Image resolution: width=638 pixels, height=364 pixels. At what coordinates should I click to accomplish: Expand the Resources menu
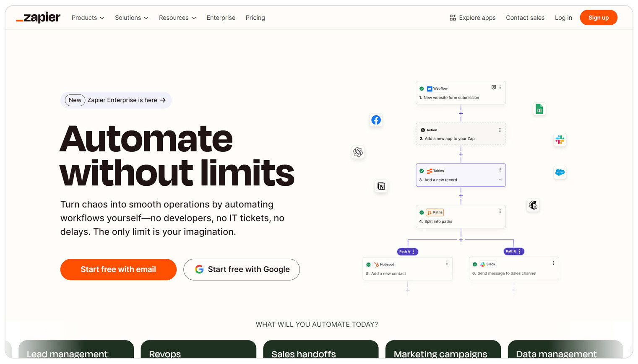coord(177,18)
